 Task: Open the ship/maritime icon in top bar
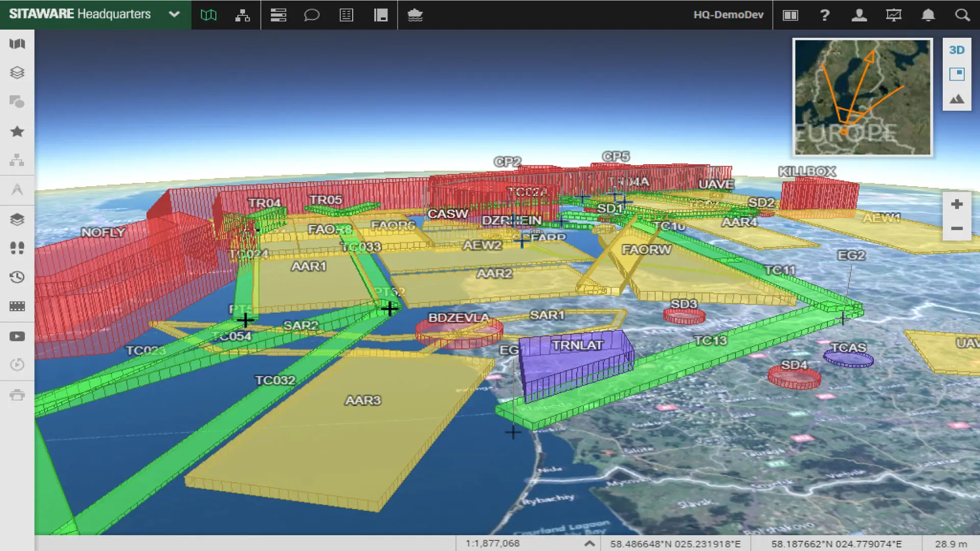[x=415, y=15]
